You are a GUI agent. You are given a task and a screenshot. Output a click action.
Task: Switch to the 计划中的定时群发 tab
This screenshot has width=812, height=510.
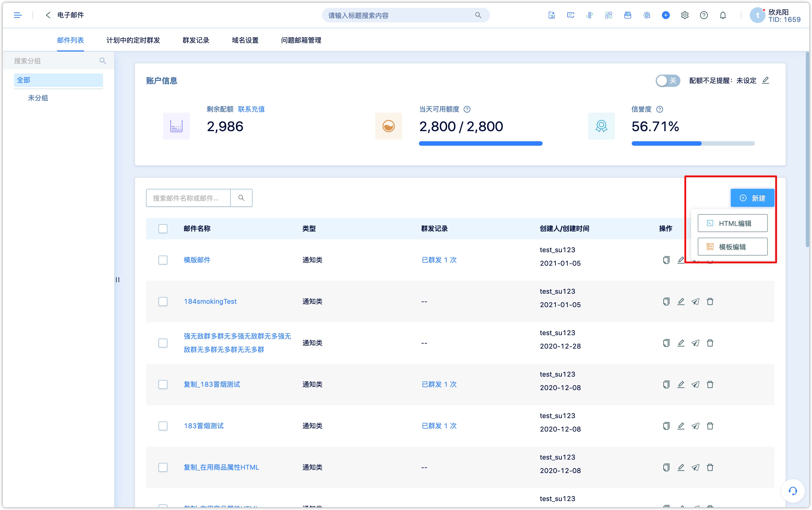[133, 40]
